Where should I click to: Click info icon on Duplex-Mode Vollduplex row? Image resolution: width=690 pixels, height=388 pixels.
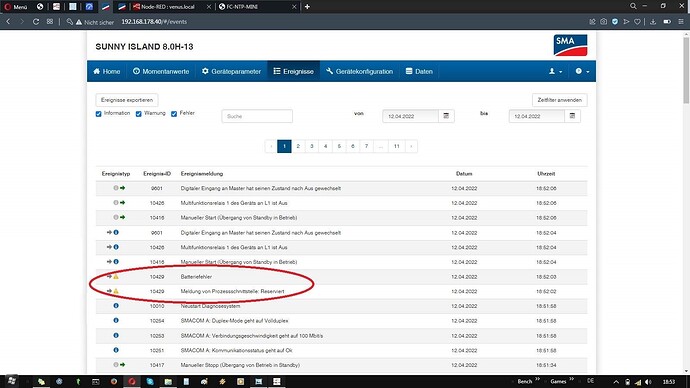[x=116, y=320]
